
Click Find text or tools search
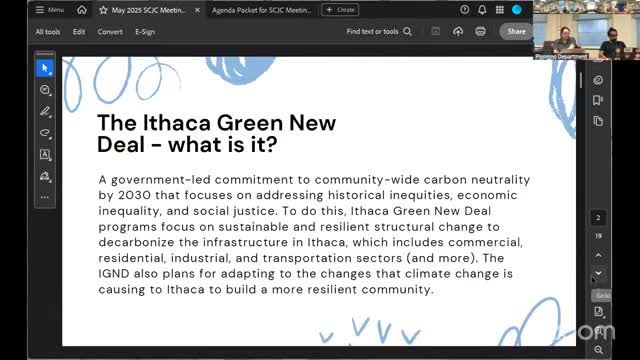click(x=379, y=31)
